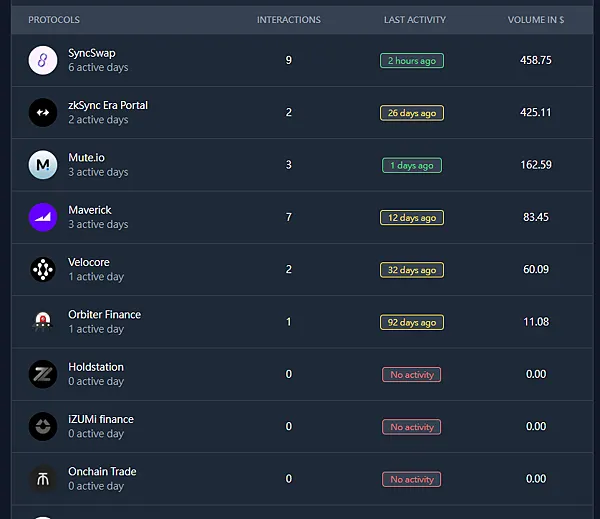
Task: Click Holdstation's "No activity" badge
Action: [412, 375]
